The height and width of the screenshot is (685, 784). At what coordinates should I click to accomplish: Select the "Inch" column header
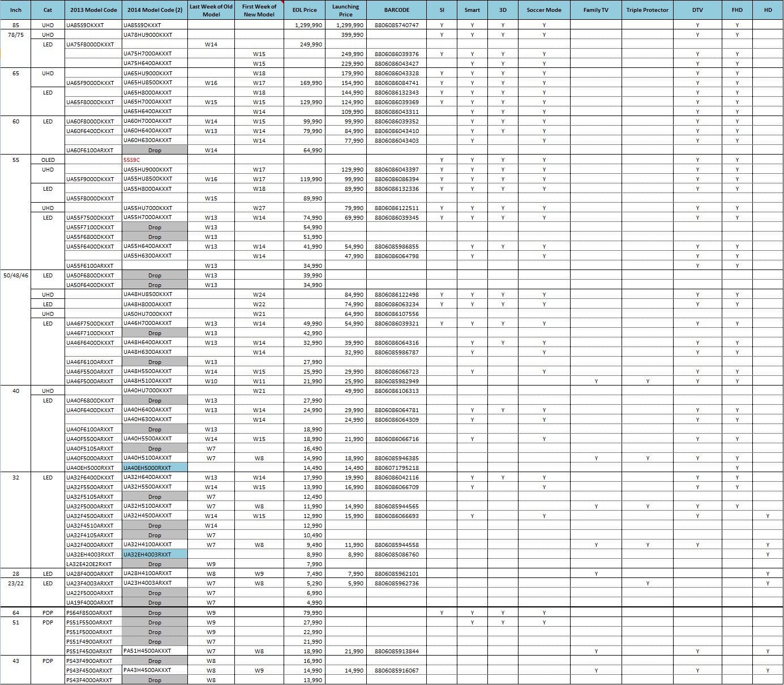(16, 10)
